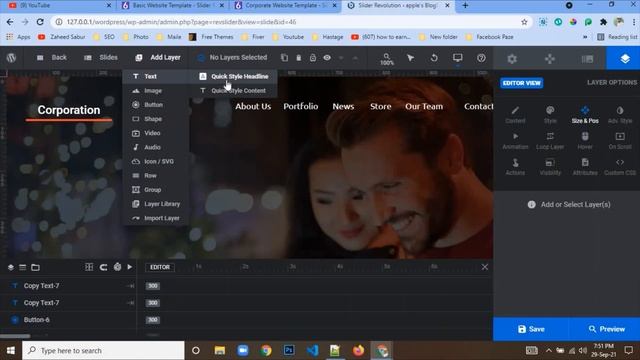The image size is (640, 360).
Task: Click the delete layer trash icon
Action: pyautogui.click(x=299, y=58)
